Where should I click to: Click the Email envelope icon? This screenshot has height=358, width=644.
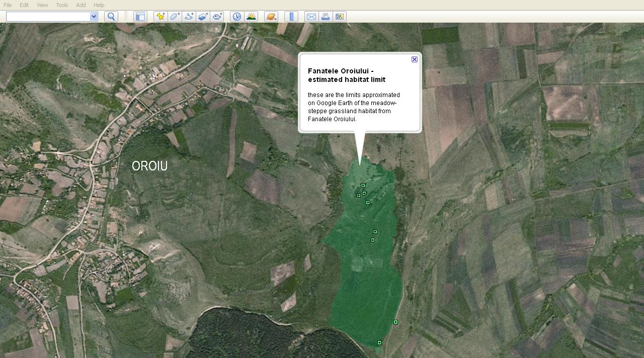pos(311,17)
